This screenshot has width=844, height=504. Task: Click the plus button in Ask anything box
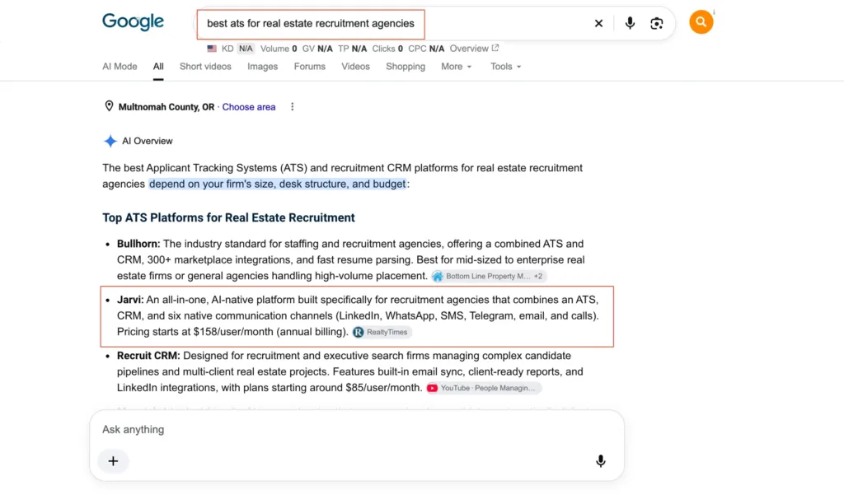coord(113,461)
